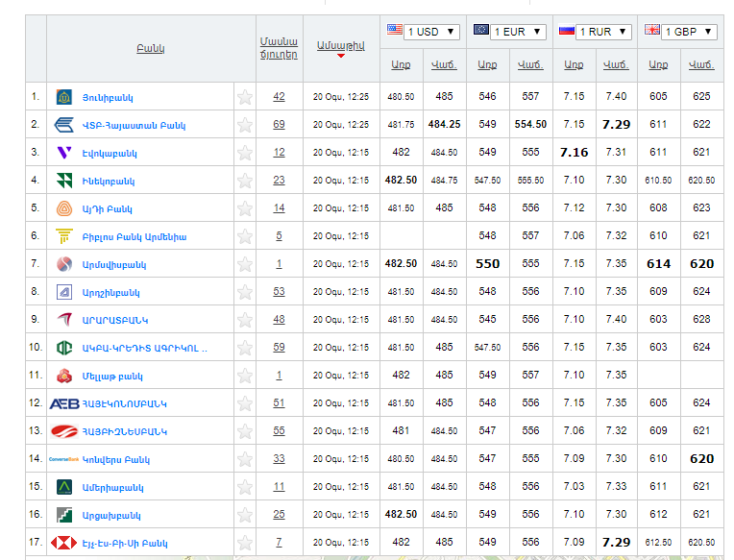Open branch count link 53 in row 8

pos(279,291)
